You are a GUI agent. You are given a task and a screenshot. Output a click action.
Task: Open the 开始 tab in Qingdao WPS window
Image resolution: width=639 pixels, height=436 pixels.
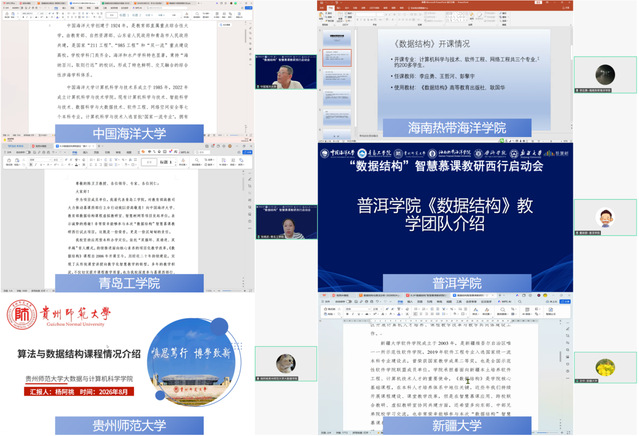coord(75,152)
